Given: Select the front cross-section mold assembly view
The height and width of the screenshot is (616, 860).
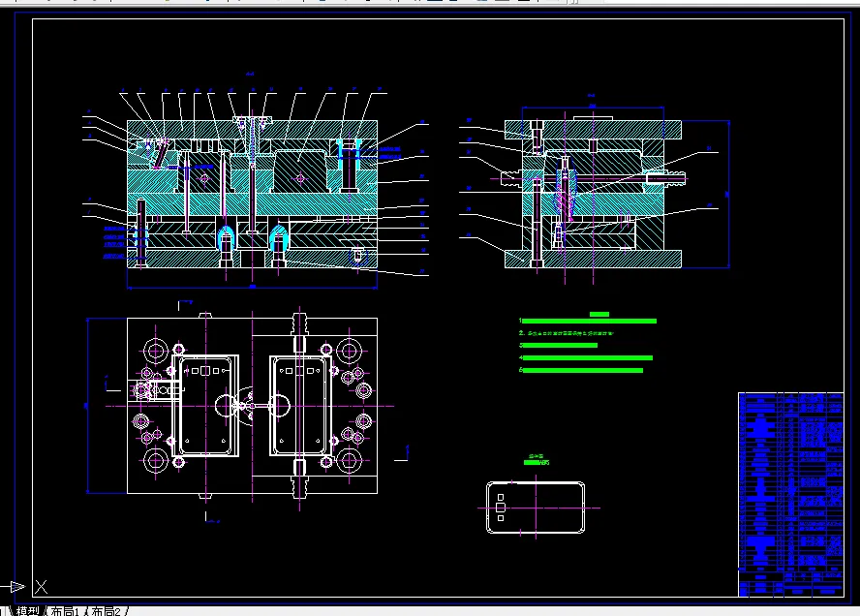Looking at the screenshot, I should click(x=252, y=194).
